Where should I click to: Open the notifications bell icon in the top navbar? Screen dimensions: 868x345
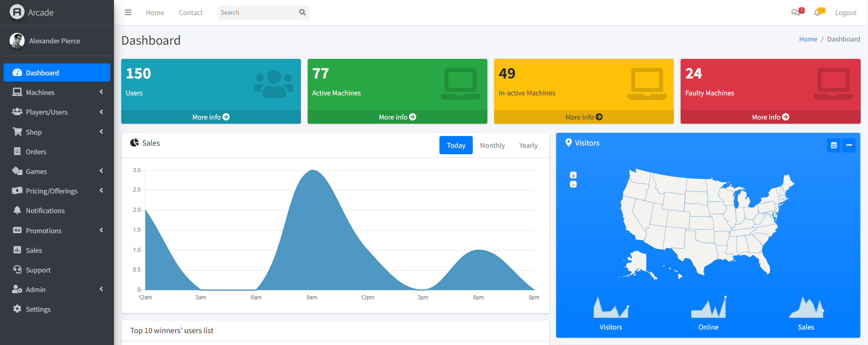tap(817, 12)
